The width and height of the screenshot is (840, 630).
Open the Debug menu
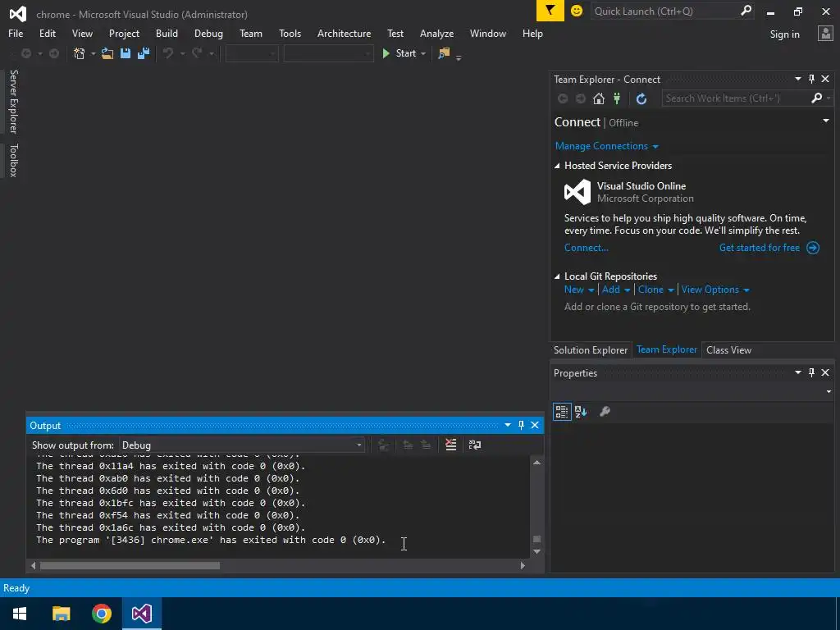click(208, 33)
